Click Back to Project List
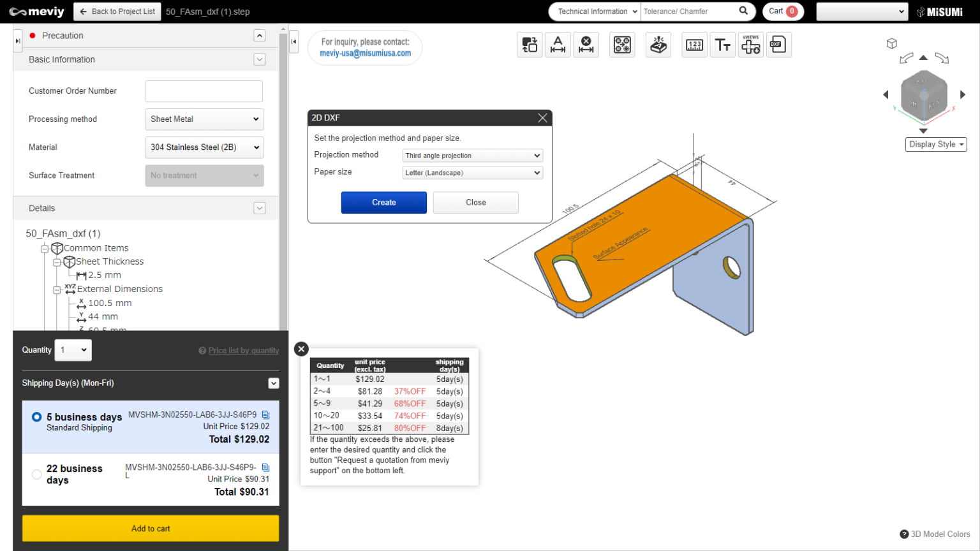 point(117,11)
